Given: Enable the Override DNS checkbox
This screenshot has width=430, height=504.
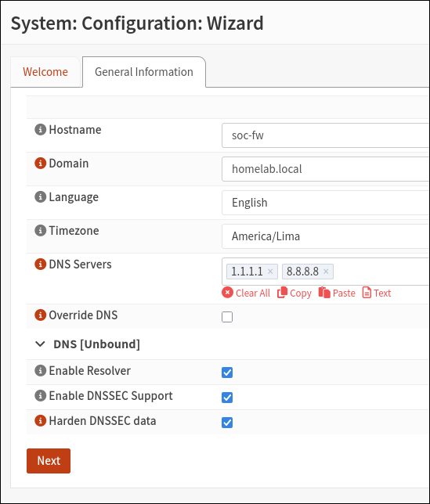Looking at the screenshot, I should [x=227, y=317].
